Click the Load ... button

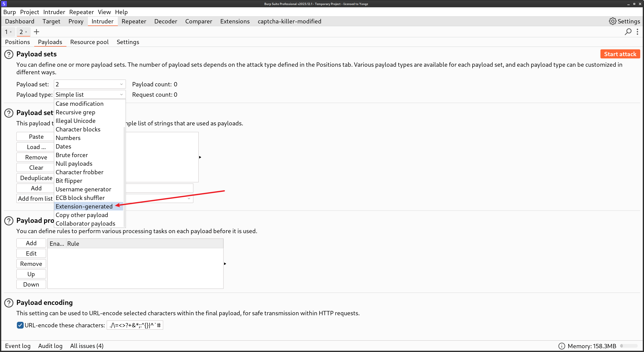pos(35,147)
